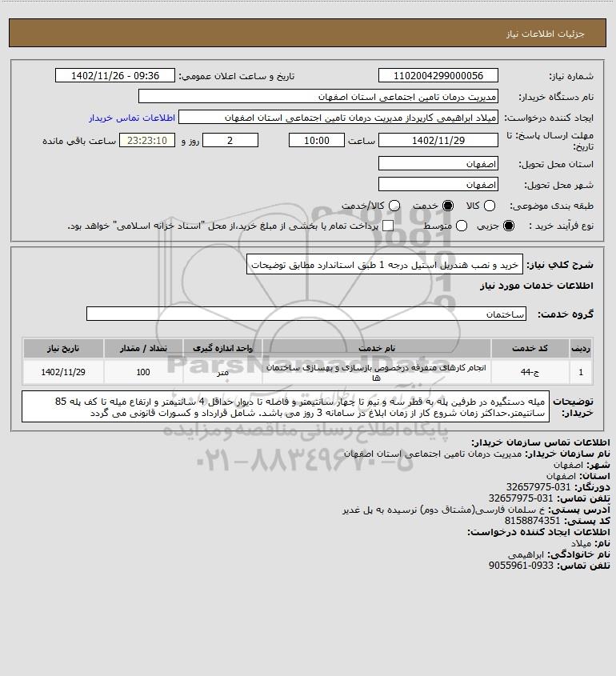
Task: Click the service group field ساختمان
Action: pos(306,314)
